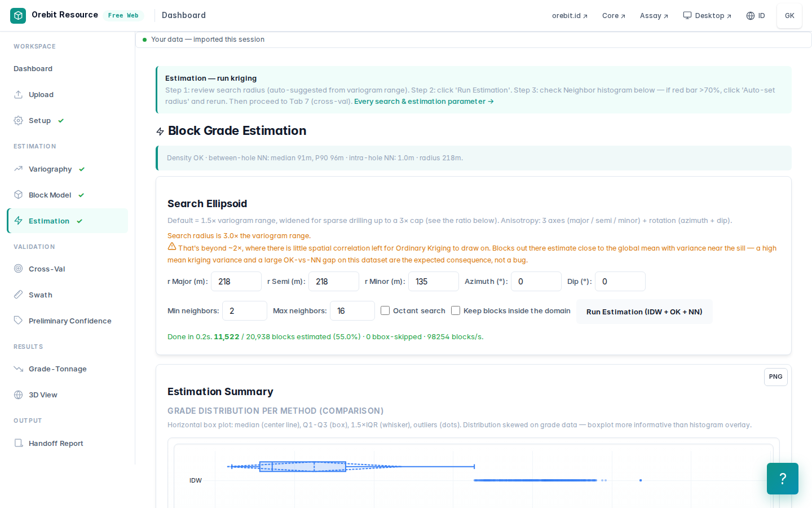The width and height of the screenshot is (812, 508).
Task: Open the Swath sidebar item
Action: coord(67,295)
